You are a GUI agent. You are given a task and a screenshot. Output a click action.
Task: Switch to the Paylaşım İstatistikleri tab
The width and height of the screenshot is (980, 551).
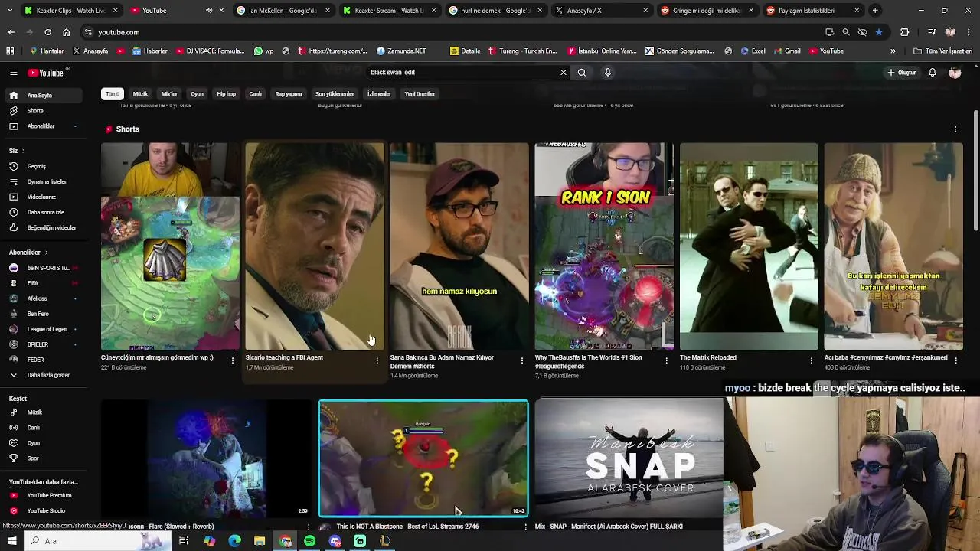[812, 11]
